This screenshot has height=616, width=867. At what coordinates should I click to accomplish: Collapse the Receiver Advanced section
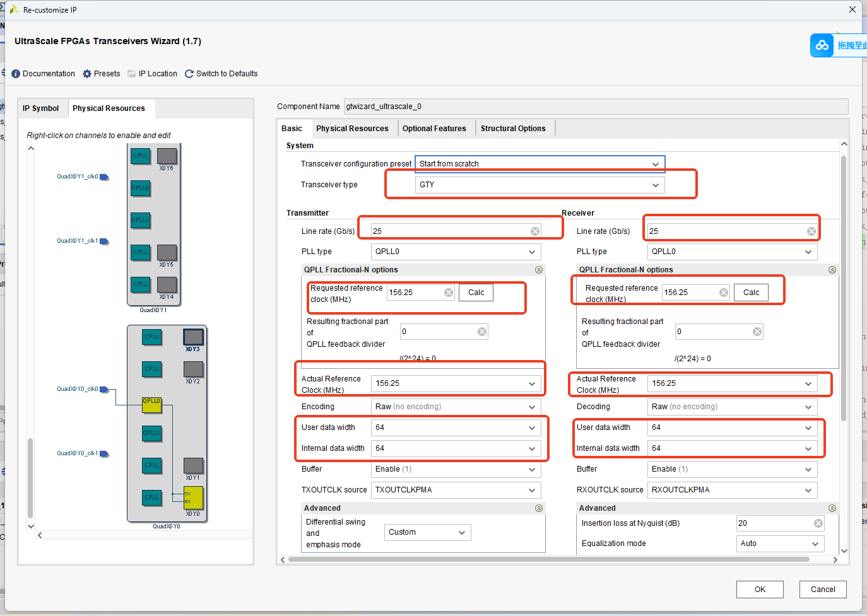pos(832,508)
